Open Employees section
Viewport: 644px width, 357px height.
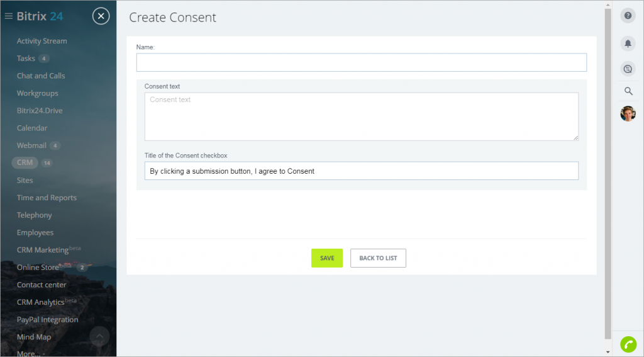(35, 233)
